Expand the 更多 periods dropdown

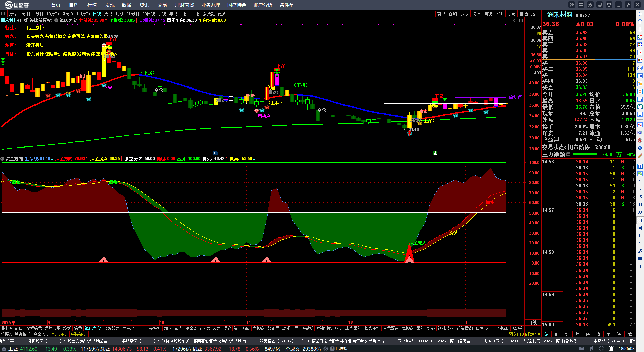(224, 14)
